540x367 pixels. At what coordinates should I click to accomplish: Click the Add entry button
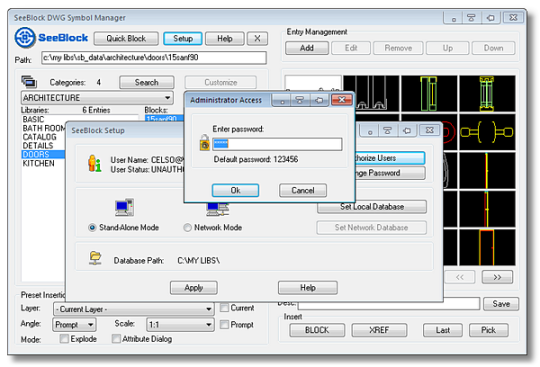coord(307,48)
